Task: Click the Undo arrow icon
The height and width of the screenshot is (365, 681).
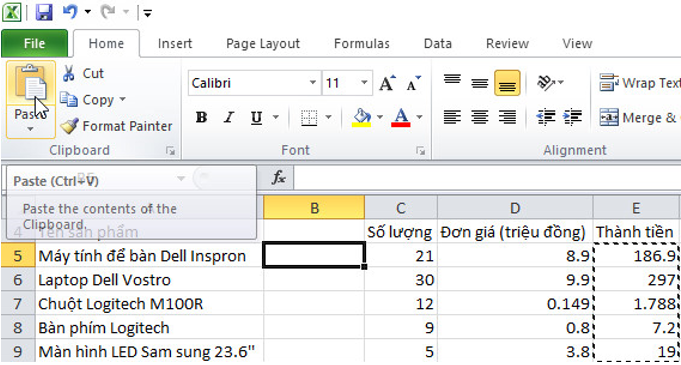Action: pos(70,12)
